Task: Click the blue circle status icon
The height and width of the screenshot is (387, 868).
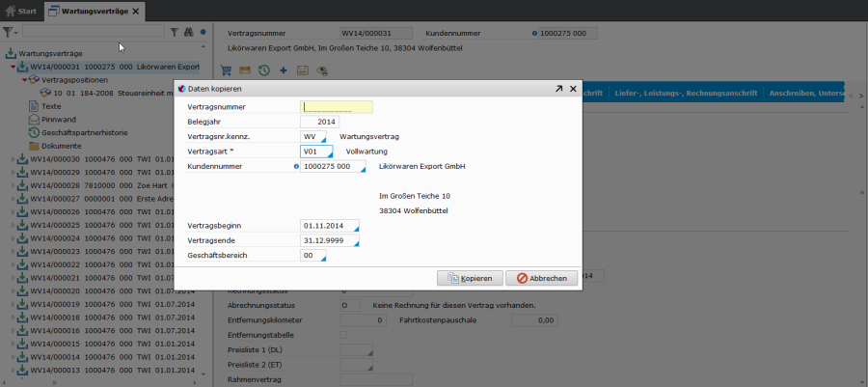Action: coord(203,33)
